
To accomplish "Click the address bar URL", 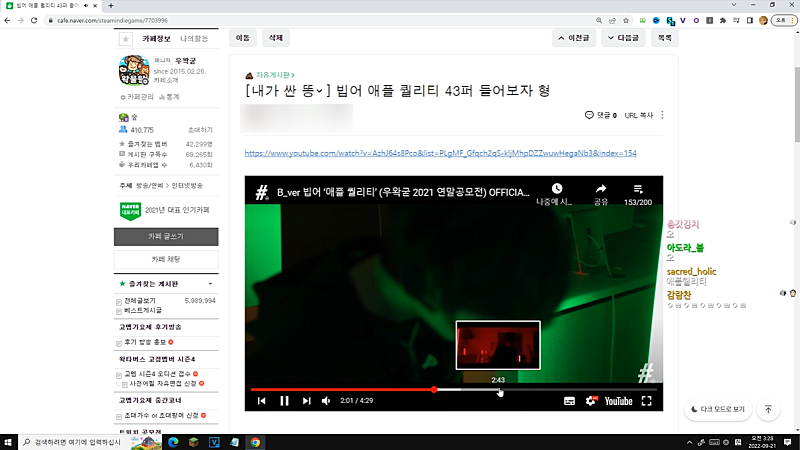I will tap(112, 20).
